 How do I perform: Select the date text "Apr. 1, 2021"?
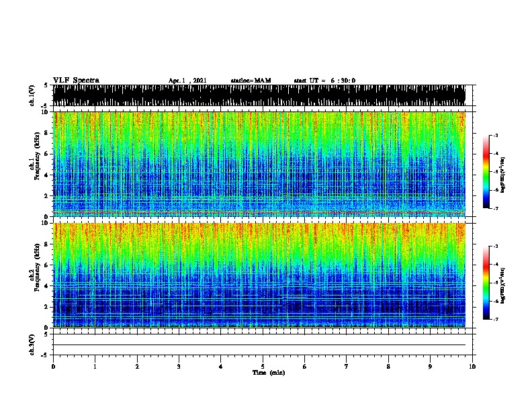pos(187,81)
